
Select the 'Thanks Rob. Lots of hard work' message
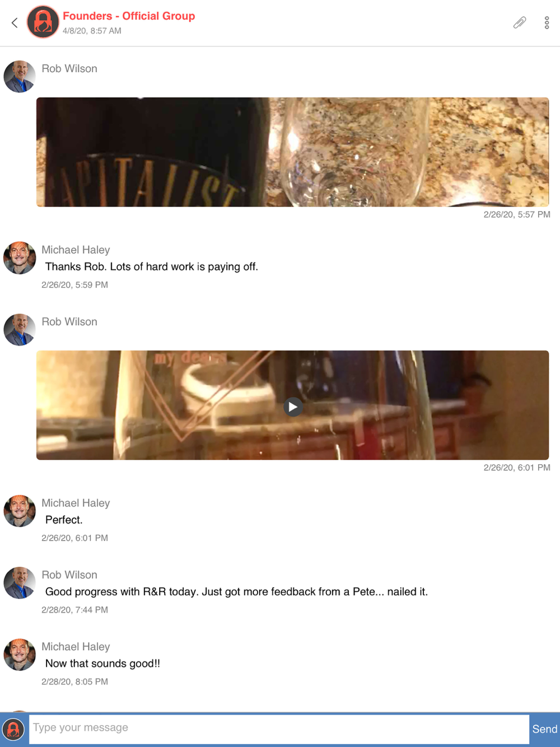click(152, 267)
